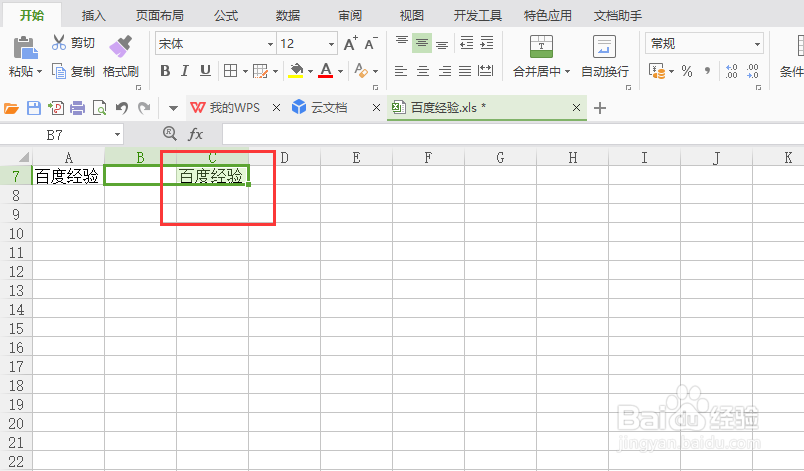This screenshot has height=471, width=804.
Task: Open print preview icon
Action: pyautogui.click(x=99, y=108)
